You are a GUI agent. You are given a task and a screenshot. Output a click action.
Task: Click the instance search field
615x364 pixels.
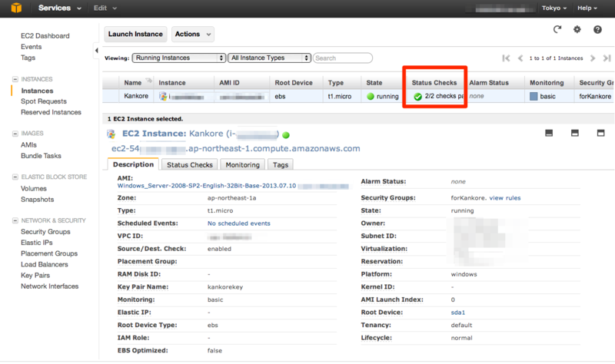(342, 58)
